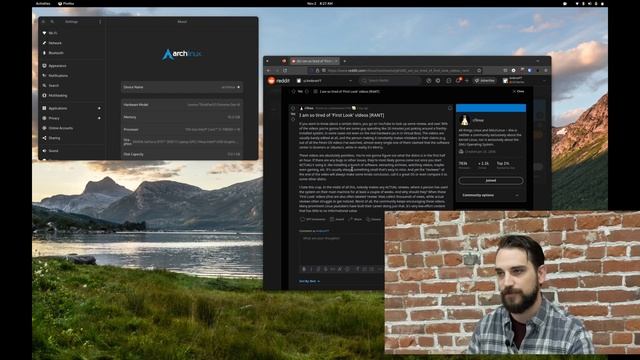The image size is (640, 360).
Task: Close the Reddit post overlay
Action: [518, 91]
